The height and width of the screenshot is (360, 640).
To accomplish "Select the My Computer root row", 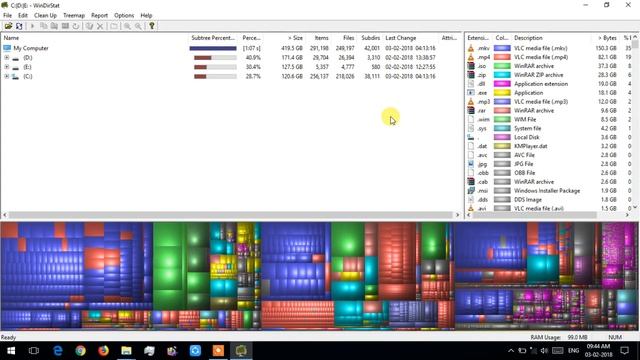I will click(231, 48).
